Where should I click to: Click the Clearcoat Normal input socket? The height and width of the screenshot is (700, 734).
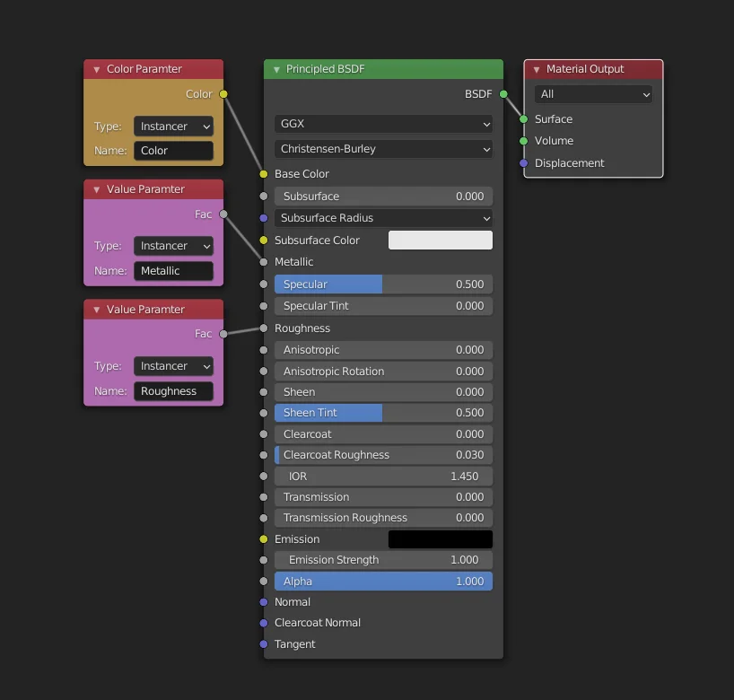click(265, 623)
